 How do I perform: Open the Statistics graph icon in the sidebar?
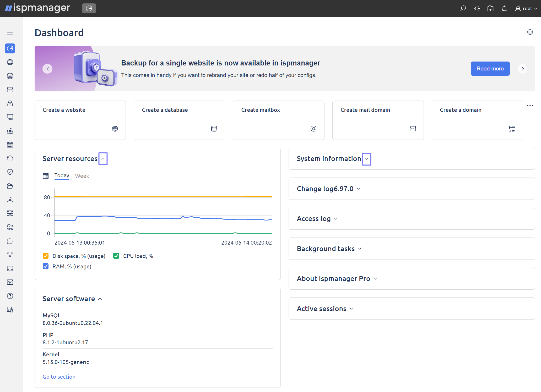pos(10,282)
